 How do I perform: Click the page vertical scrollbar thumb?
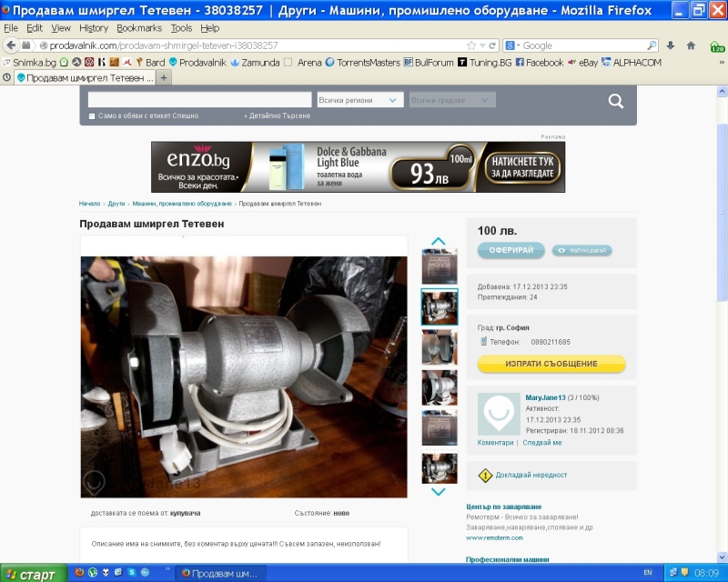(722, 209)
